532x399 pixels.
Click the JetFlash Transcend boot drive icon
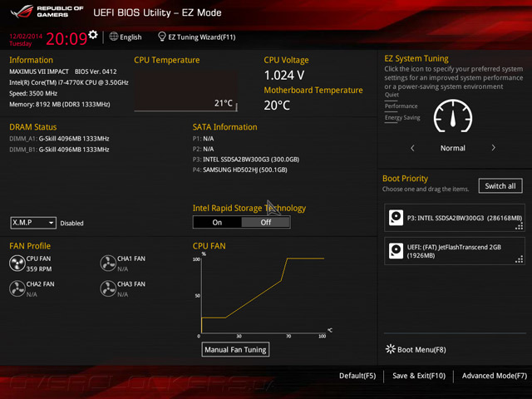tap(396, 251)
